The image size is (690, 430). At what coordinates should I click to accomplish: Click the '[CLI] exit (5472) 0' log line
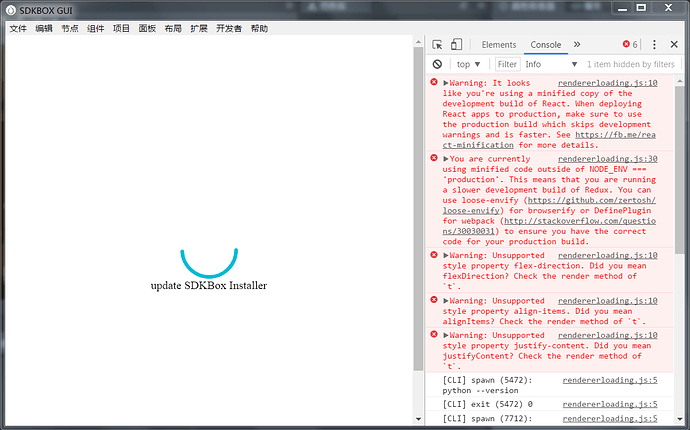pyautogui.click(x=488, y=404)
